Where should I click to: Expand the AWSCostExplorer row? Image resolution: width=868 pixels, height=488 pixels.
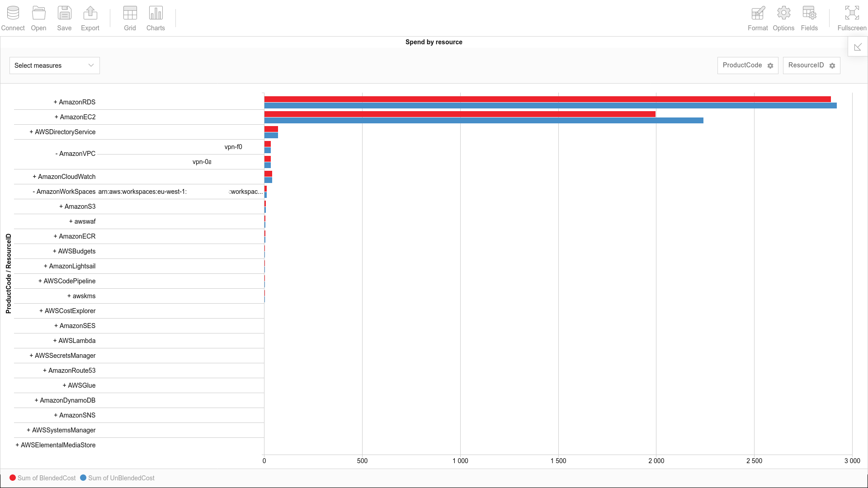coord(67,311)
